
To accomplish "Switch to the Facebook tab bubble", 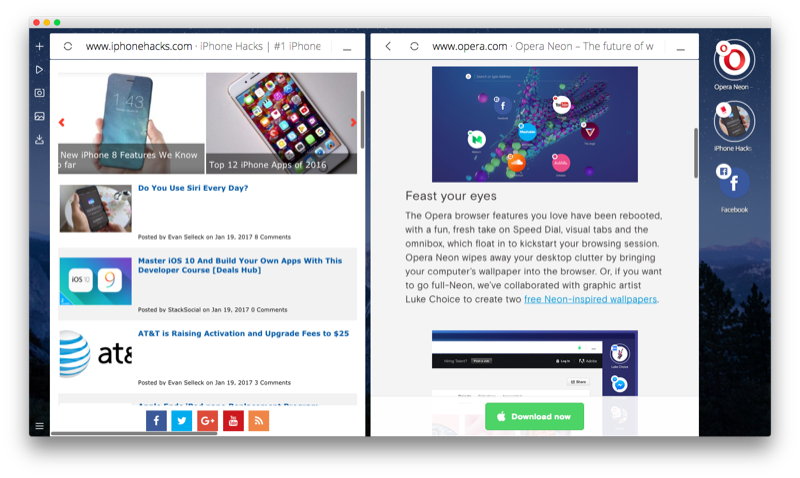I will tap(733, 181).
